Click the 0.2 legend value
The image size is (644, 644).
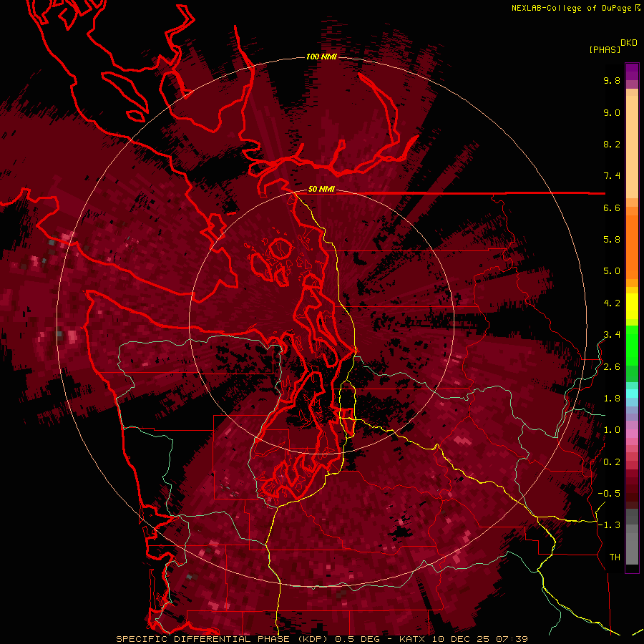coord(612,462)
